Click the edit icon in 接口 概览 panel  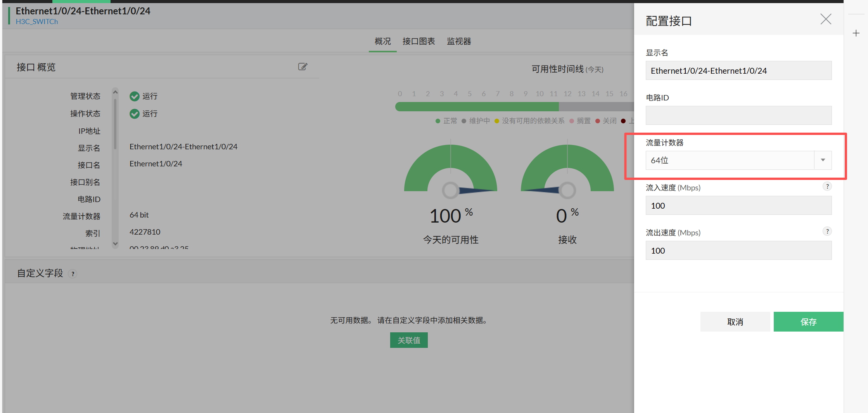pos(303,67)
